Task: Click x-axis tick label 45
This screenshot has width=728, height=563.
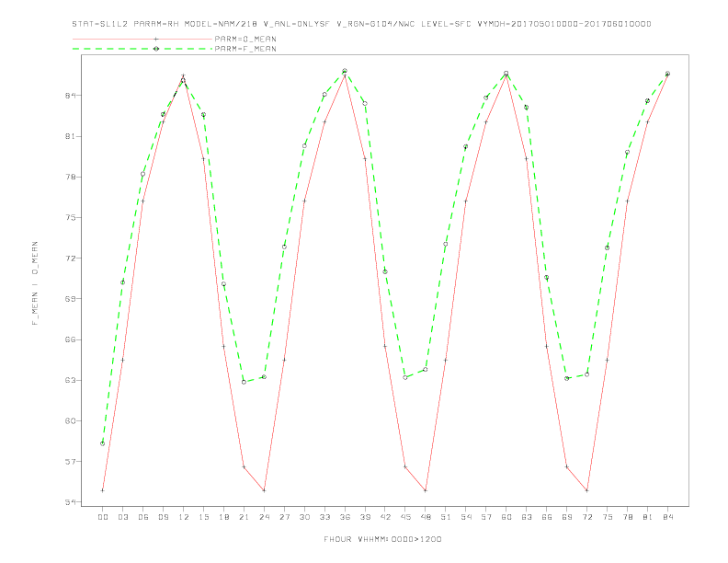Action: [405, 517]
